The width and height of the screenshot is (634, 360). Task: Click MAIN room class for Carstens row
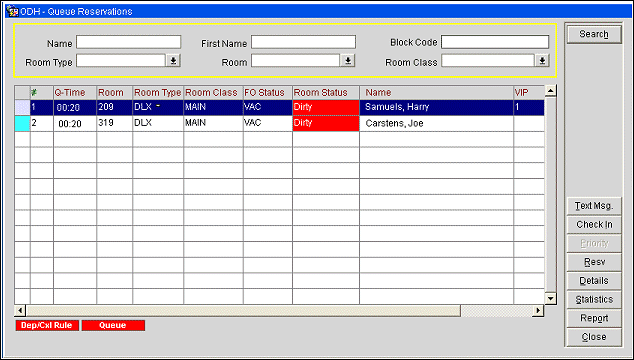[x=213, y=123]
